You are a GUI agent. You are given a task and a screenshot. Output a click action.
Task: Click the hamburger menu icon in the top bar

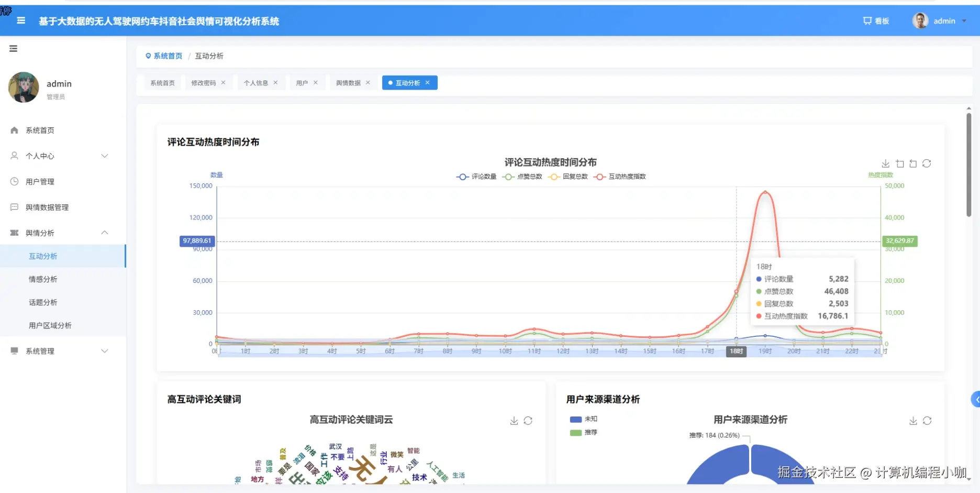click(x=20, y=20)
